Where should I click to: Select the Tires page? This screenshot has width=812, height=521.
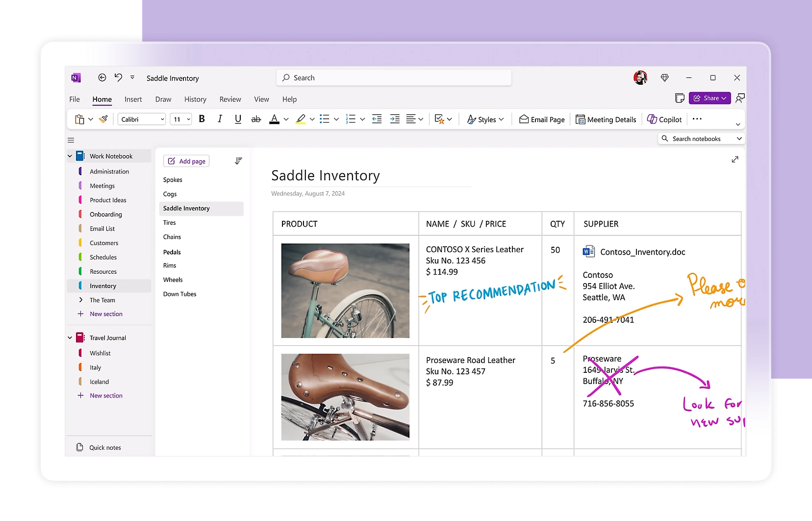(201, 222)
